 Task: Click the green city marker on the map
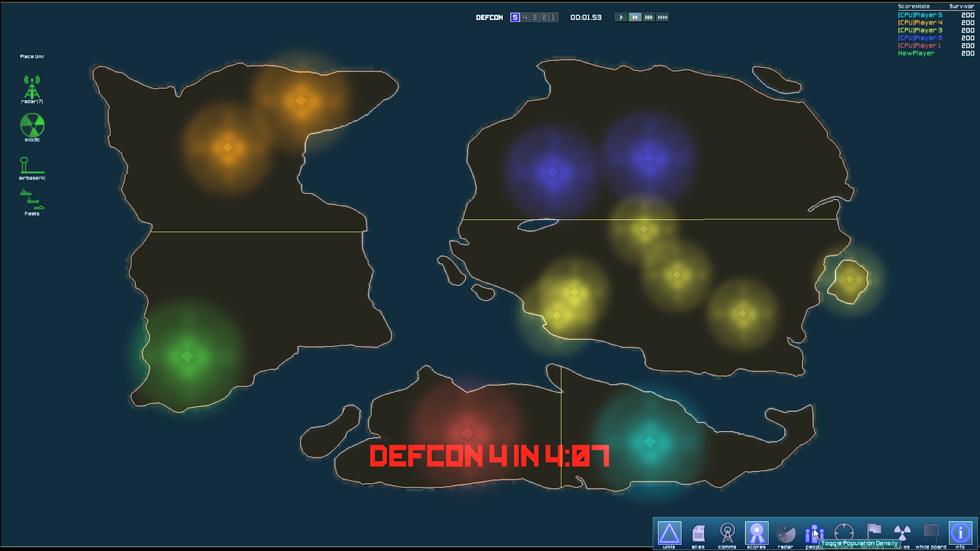187,356
